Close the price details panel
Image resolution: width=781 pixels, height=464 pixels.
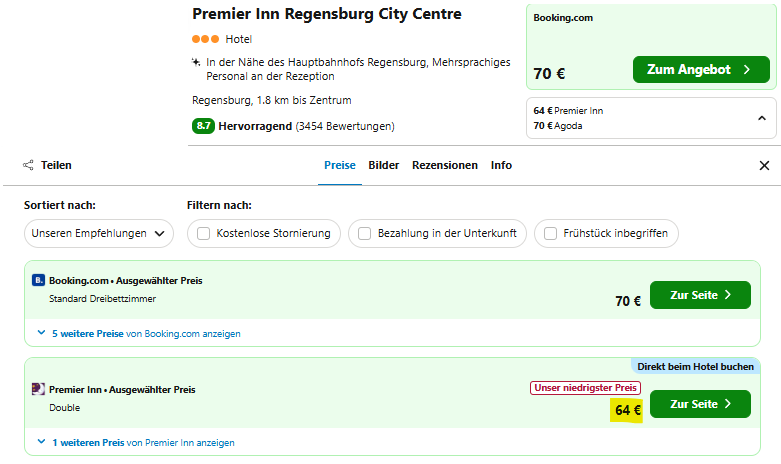coord(765,165)
